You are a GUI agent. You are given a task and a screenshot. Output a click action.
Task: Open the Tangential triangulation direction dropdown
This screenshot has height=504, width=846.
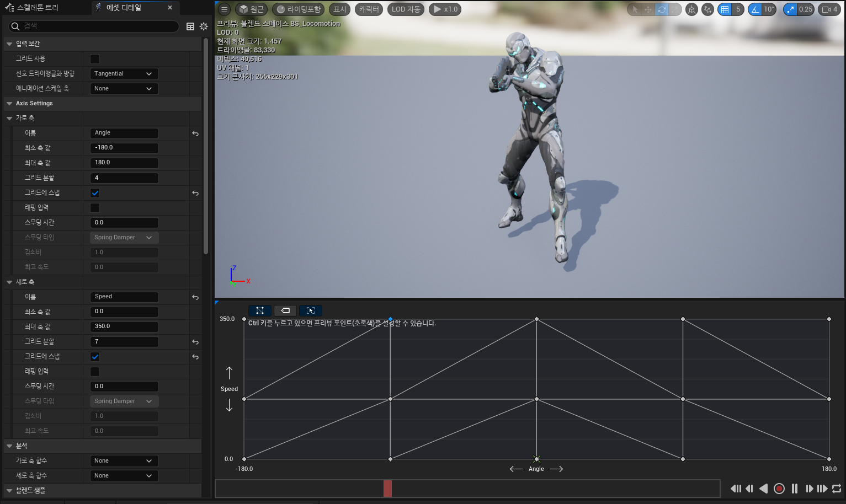coord(124,74)
